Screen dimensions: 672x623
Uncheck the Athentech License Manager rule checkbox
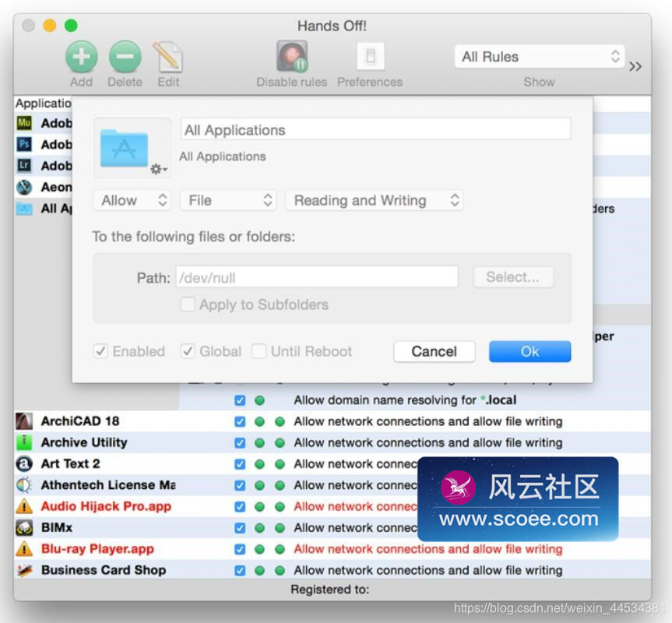point(240,485)
